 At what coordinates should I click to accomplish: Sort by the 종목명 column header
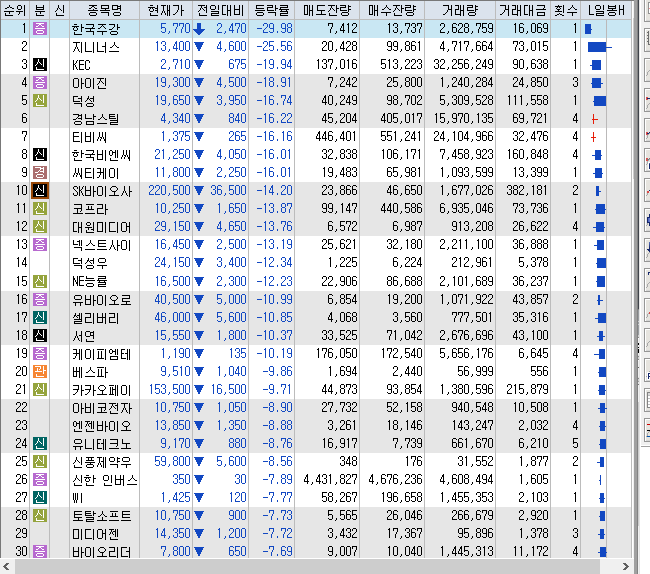tap(105, 10)
